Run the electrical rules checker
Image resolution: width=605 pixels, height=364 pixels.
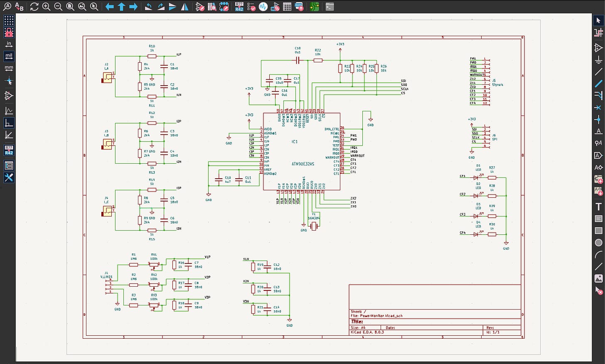pos(251,7)
